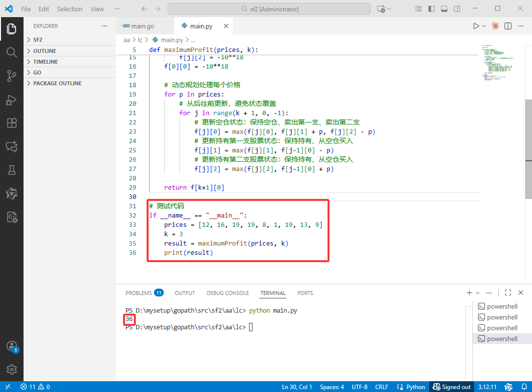Click Ln 30, Col 1 status item
The height and width of the screenshot is (392, 532).
(297, 387)
